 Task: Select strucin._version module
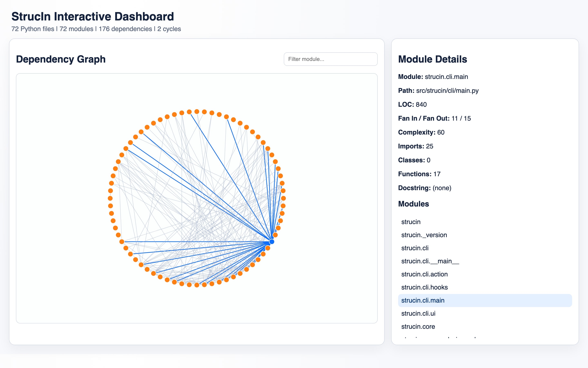pos(485,235)
